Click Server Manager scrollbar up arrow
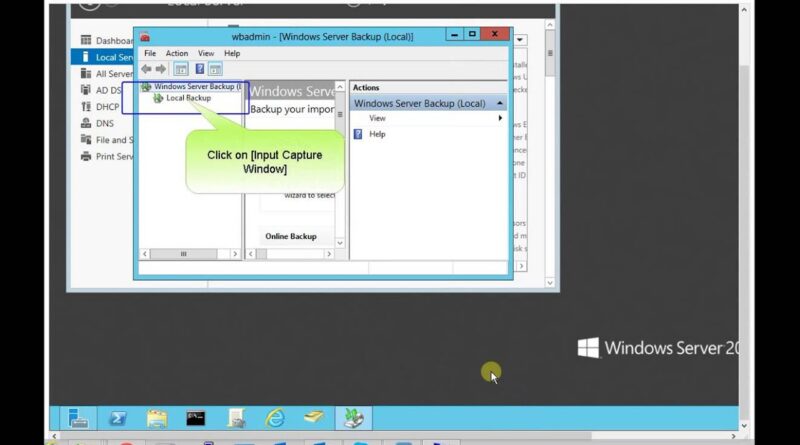Screen dimensions: 800x445 coord(549,24)
